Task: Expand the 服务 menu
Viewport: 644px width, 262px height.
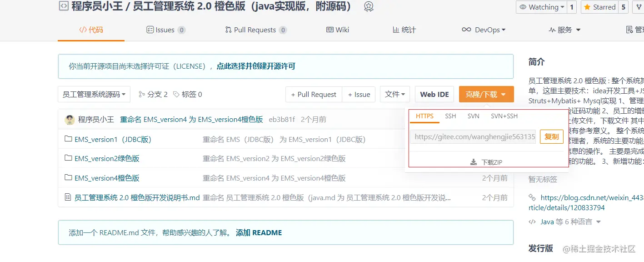Action: click(565, 30)
